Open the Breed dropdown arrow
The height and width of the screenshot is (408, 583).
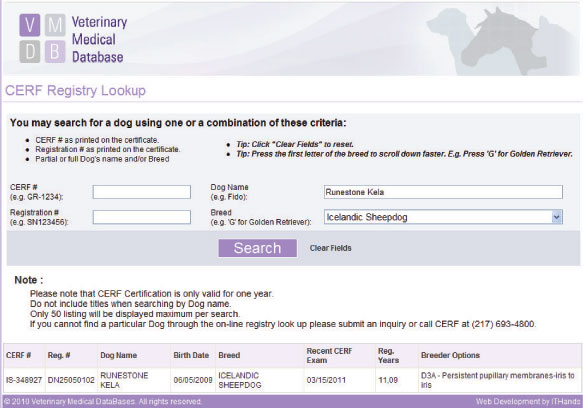tap(557, 217)
